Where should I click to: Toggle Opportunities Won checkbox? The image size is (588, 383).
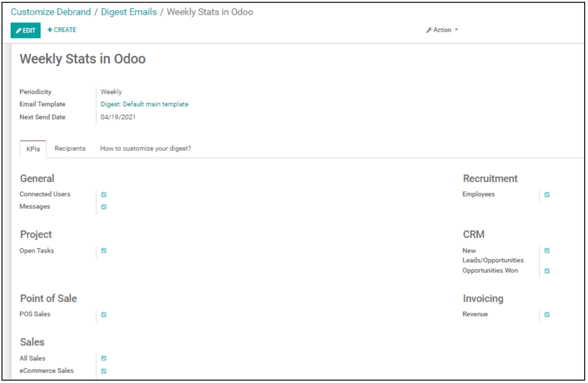547,271
